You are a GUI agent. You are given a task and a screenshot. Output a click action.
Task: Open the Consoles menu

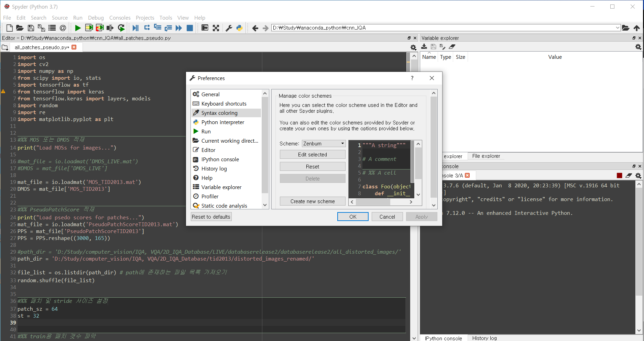coord(120,18)
